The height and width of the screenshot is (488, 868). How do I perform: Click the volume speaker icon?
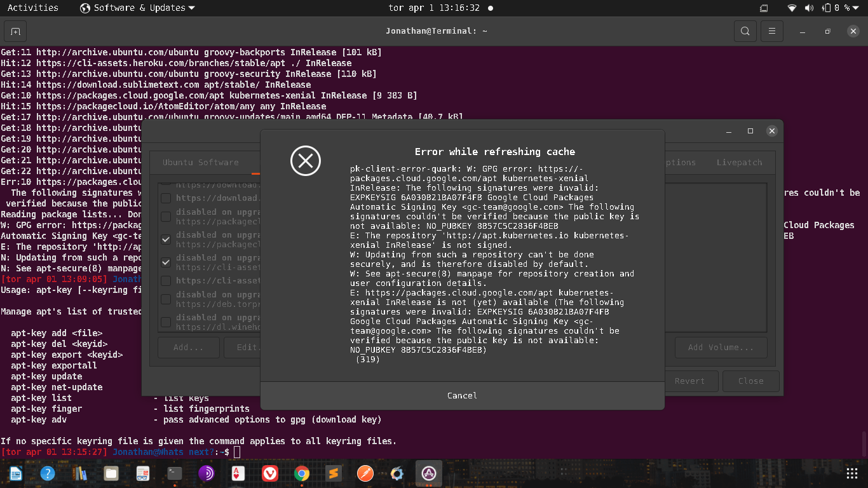click(x=809, y=8)
